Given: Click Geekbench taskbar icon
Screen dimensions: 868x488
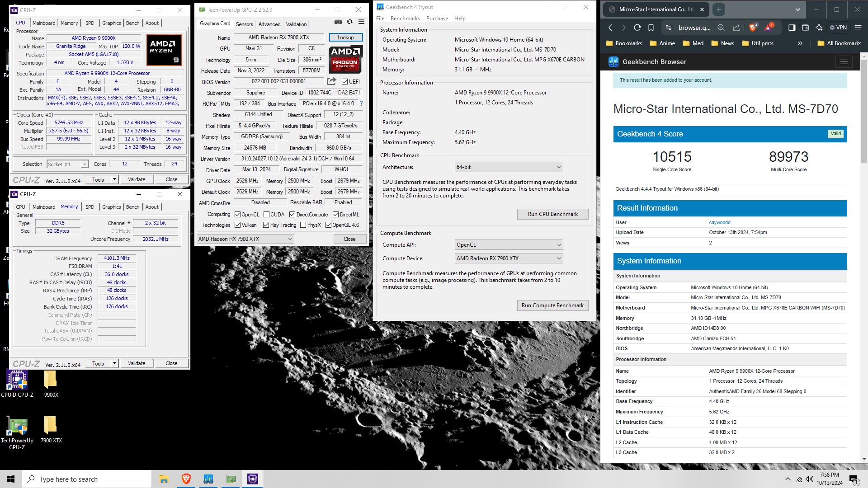Looking at the screenshot, I should pyautogui.click(x=208, y=479).
